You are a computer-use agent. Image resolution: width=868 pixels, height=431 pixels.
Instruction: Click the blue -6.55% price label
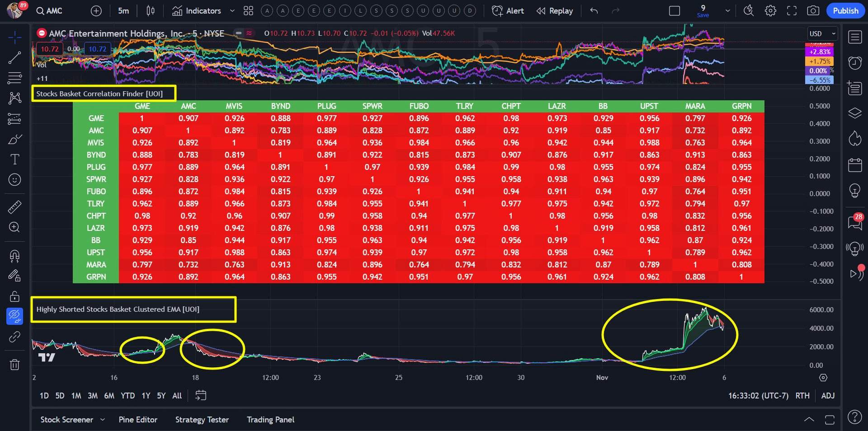(x=820, y=80)
